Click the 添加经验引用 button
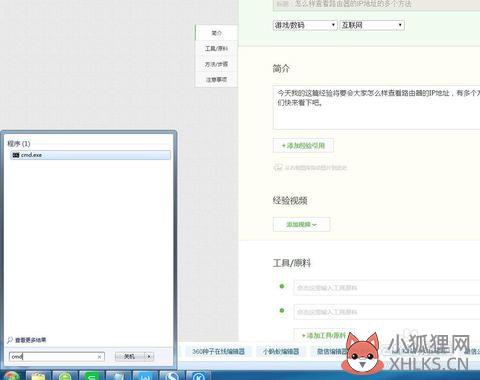The width and height of the screenshot is (480, 380). coord(303,146)
